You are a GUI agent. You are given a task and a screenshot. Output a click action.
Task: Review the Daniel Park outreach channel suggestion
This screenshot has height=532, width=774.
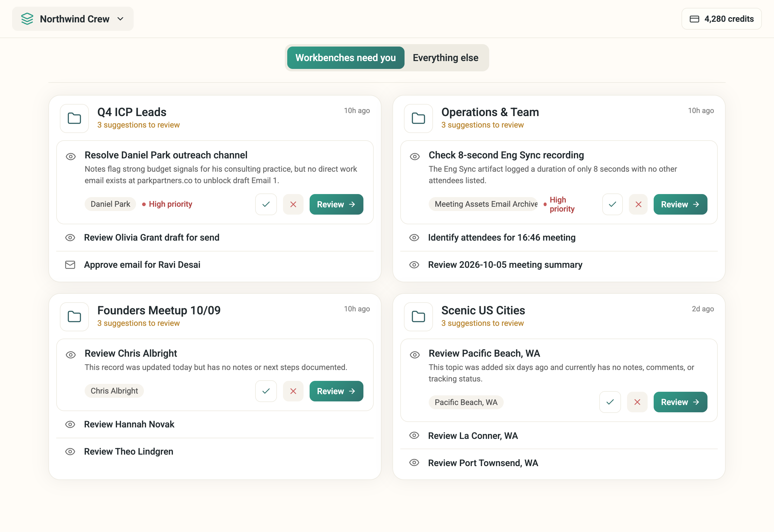(x=336, y=204)
